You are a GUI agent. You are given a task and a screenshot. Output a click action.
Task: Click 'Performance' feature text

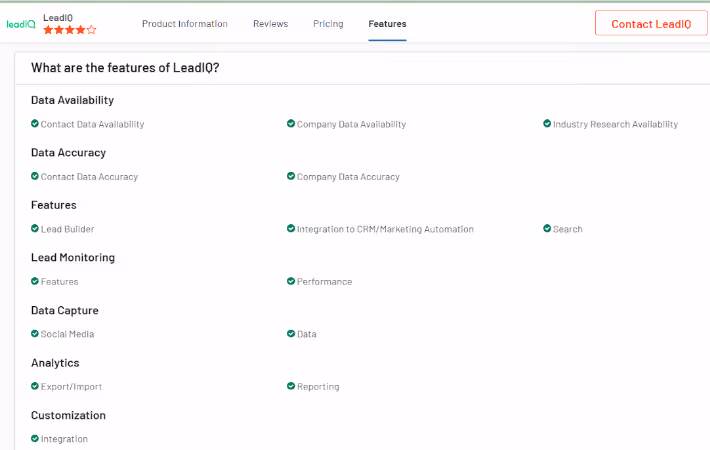[x=325, y=282]
